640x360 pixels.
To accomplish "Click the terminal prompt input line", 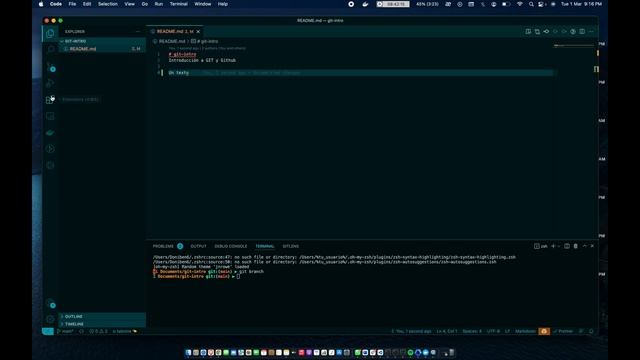I will point(197,276).
